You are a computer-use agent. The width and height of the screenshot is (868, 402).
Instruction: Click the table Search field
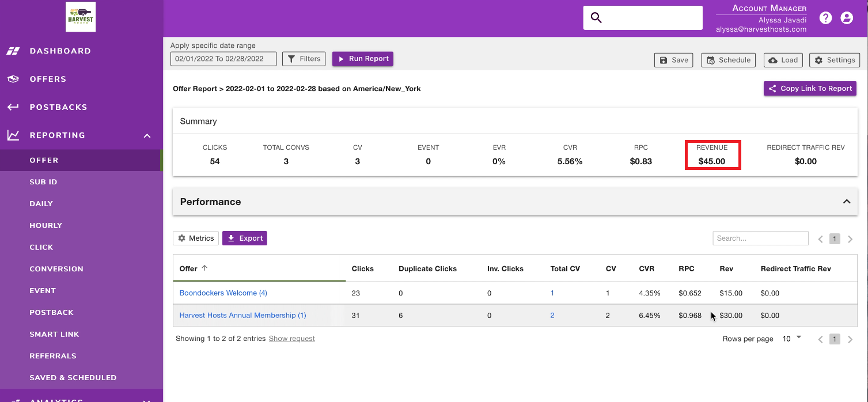click(x=761, y=238)
